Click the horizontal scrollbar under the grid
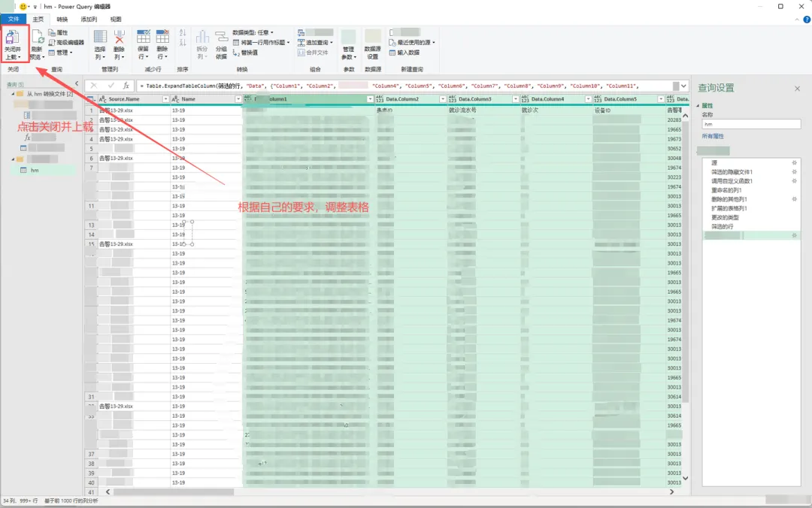812x508 pixels. tap(174, 492)
